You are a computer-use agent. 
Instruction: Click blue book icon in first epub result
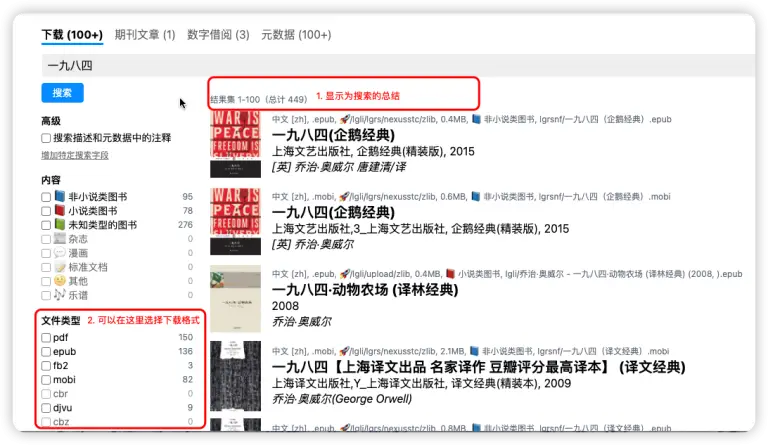pyautogui.click(x=476, y=119)
